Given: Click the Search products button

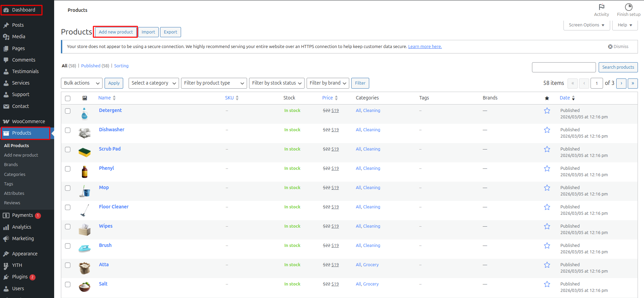Looking at the screenshot, I should [x=618, y=67].
